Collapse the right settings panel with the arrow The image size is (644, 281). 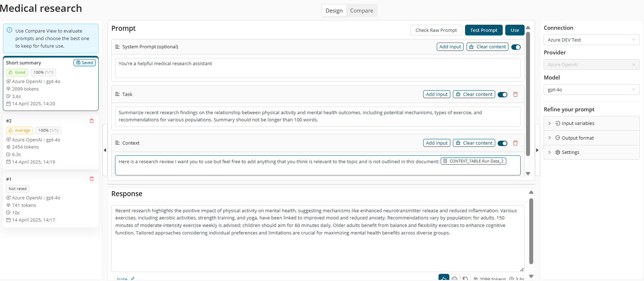click(x=537, y=150)
